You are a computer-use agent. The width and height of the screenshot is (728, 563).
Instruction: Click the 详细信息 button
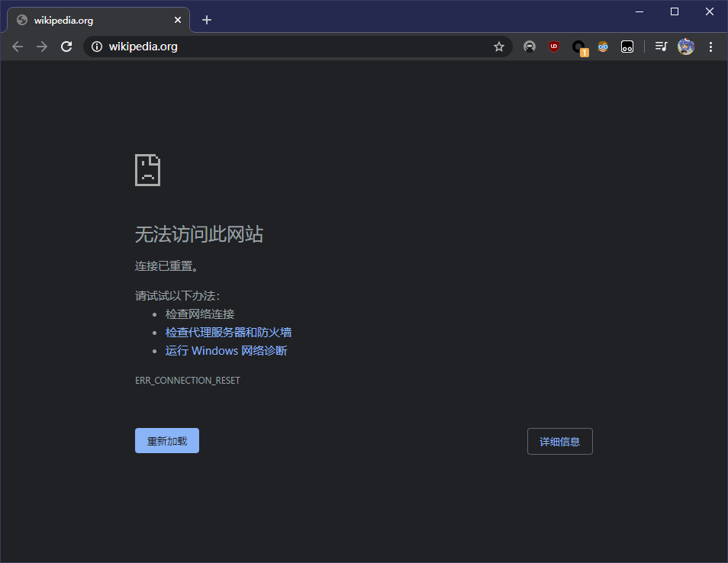click(560, 442)
